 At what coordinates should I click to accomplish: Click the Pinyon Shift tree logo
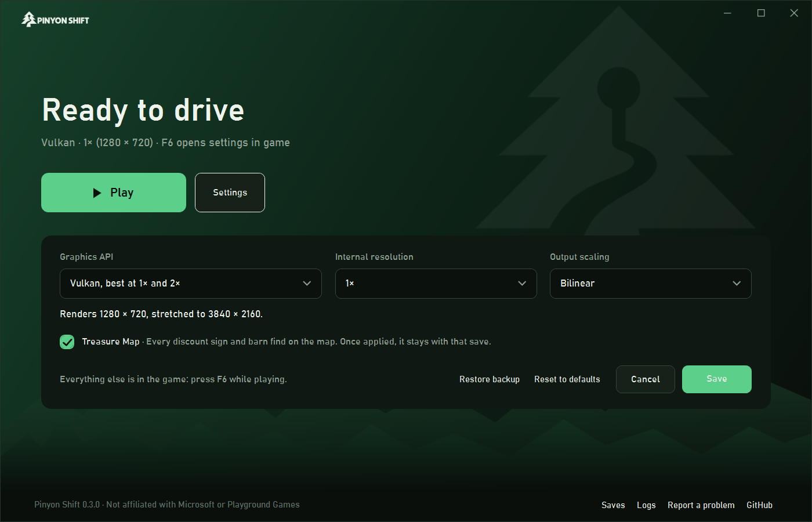[x=56, y=20]
